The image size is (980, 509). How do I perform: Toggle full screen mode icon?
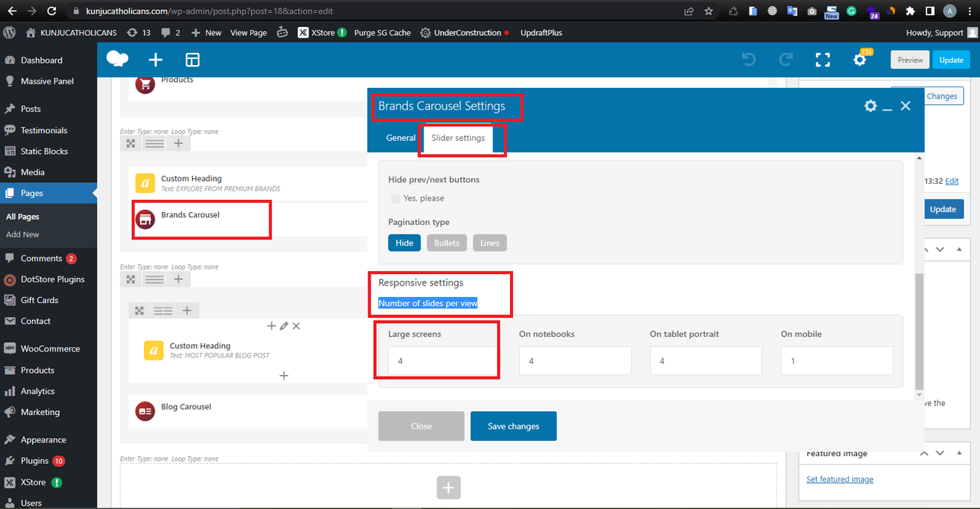pyautogui.click(x=822, y=60)
